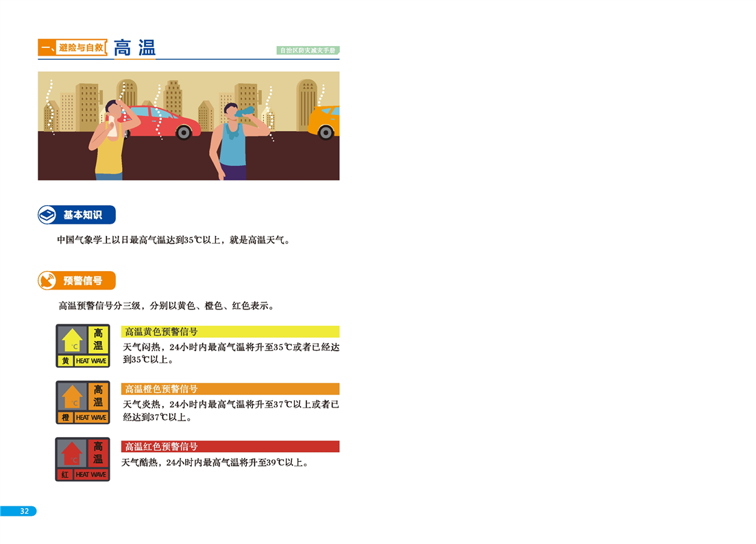Click the 红 character on the red sign
The image size is (756, 544).
tap(65, 475)
